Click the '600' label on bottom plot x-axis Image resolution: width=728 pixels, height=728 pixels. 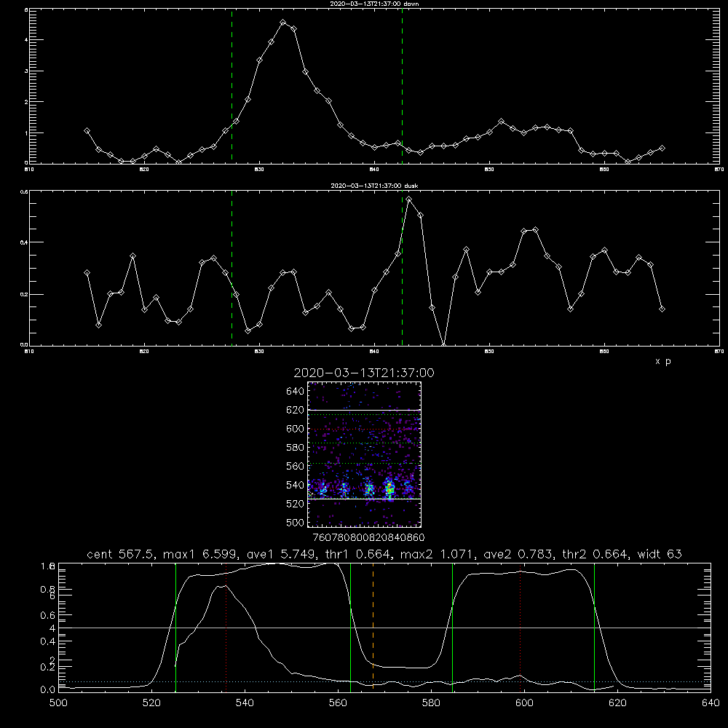coord(525,703)
